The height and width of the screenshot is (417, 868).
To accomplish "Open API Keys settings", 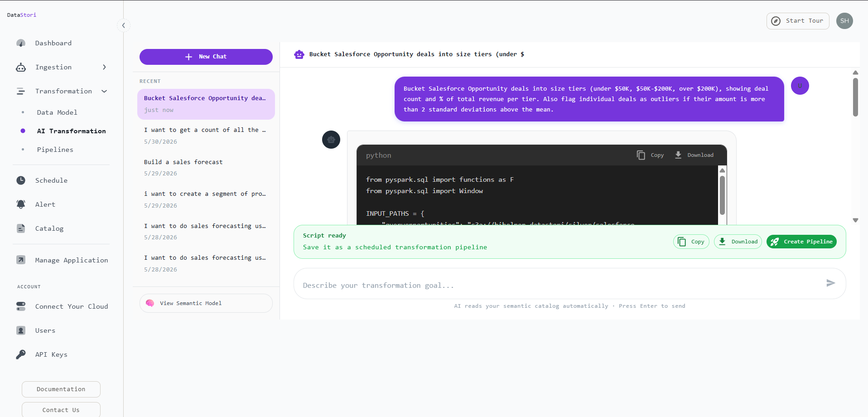I will (x=51, y=354).
